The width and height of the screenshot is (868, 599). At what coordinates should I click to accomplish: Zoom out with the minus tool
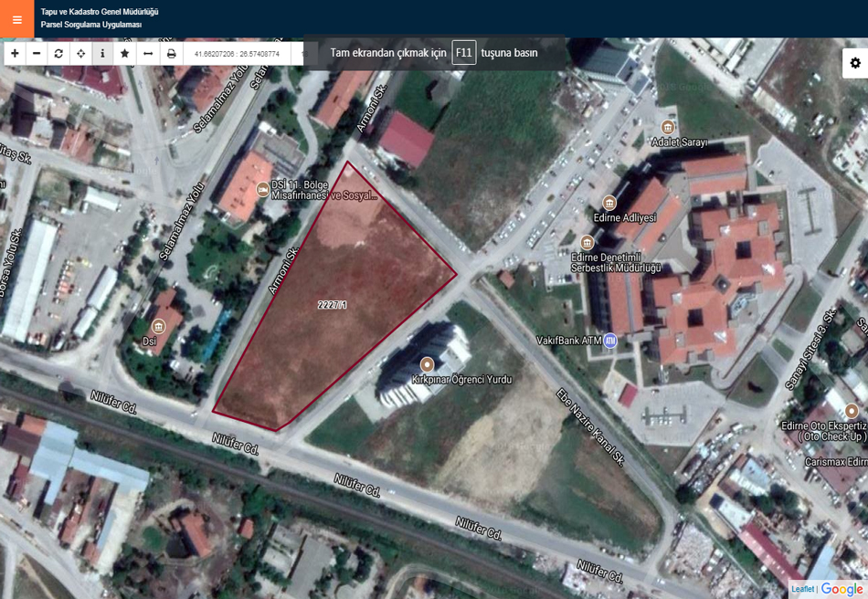tap(37, 54)
